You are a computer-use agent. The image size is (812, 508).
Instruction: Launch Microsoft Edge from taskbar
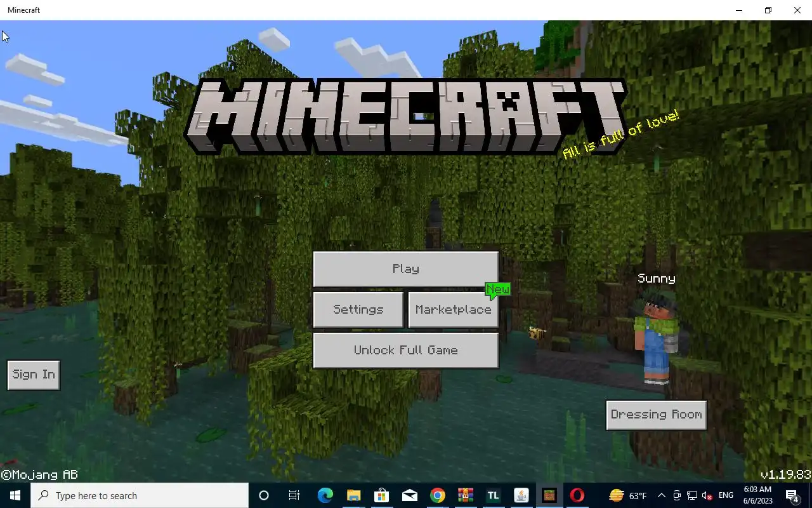[x=325, y=495]
